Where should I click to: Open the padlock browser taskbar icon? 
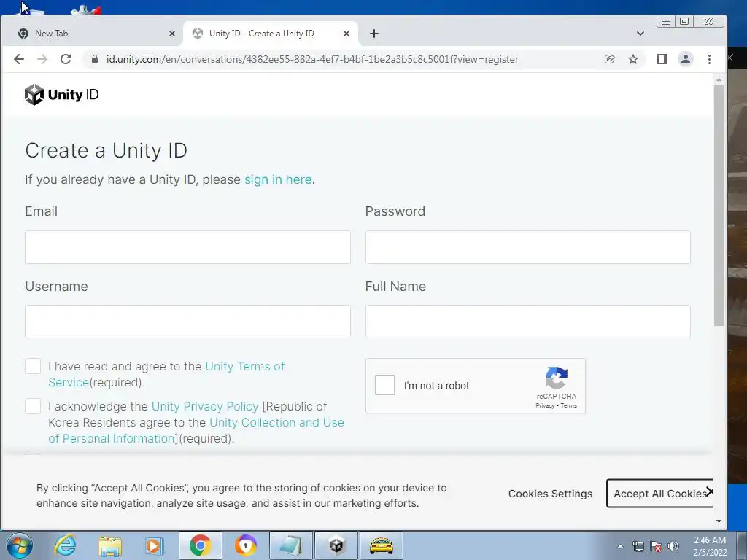click(x=245, y=545)
